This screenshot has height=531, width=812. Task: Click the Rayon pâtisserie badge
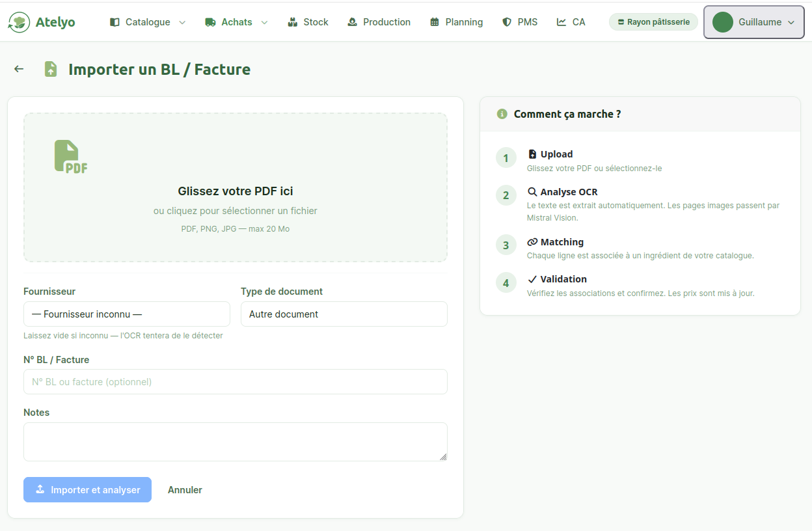tap(653, 22)
